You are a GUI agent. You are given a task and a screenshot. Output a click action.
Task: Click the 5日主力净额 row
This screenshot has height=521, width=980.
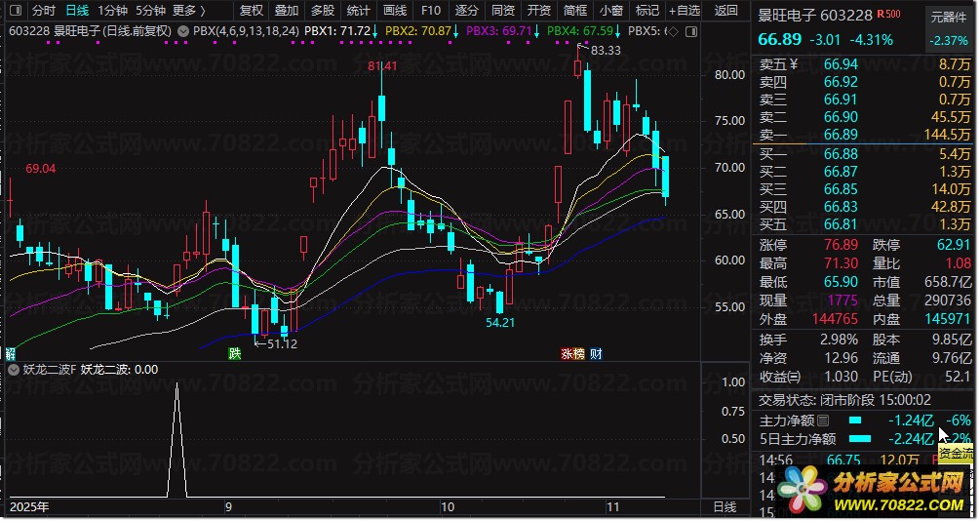pyautogui.click(x=865, y=439)
